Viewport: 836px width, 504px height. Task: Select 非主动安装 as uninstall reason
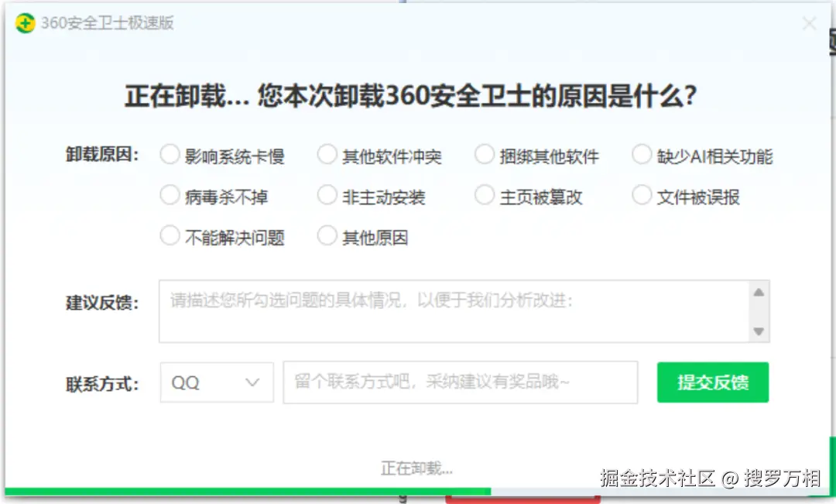coord(327,195)
